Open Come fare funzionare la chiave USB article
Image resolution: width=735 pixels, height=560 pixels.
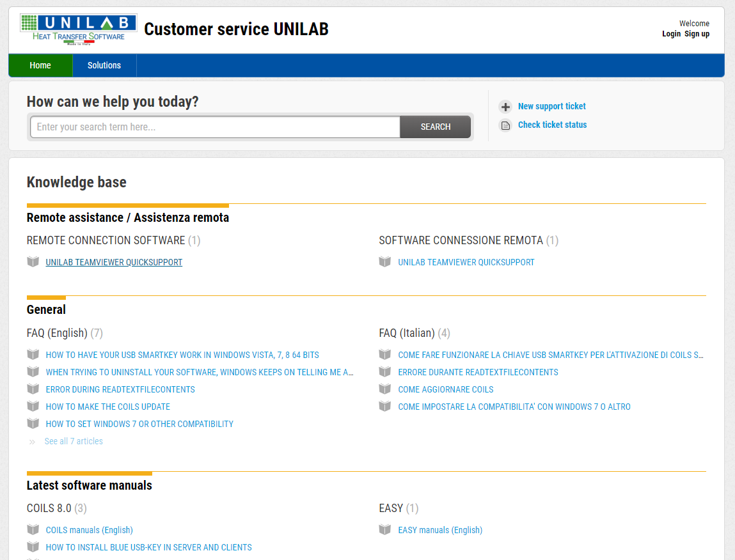pos(551,355)
